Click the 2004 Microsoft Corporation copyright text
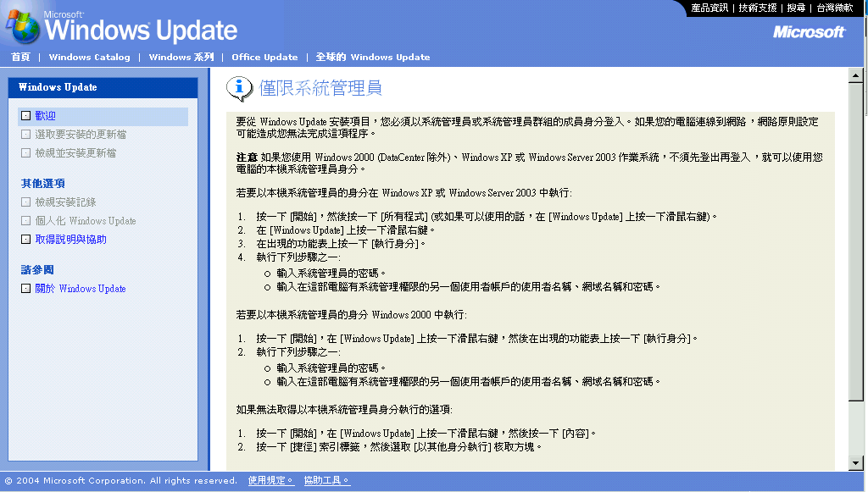 pos(121,480)
